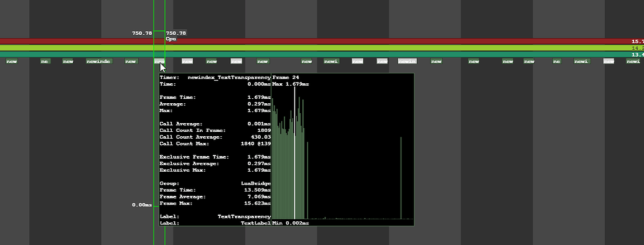644x245 pixels.
Task: Select the red Cpu timeline bar
Action: click(x=322, y=41)
